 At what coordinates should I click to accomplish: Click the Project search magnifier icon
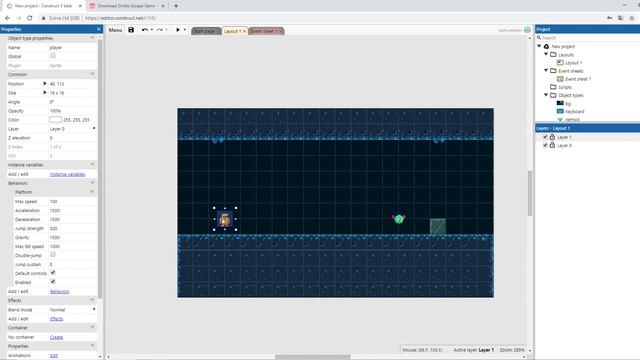coord(539,38)
